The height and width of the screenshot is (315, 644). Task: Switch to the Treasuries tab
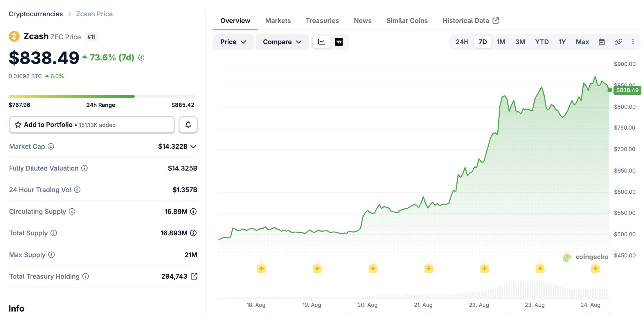click(322, 21)
